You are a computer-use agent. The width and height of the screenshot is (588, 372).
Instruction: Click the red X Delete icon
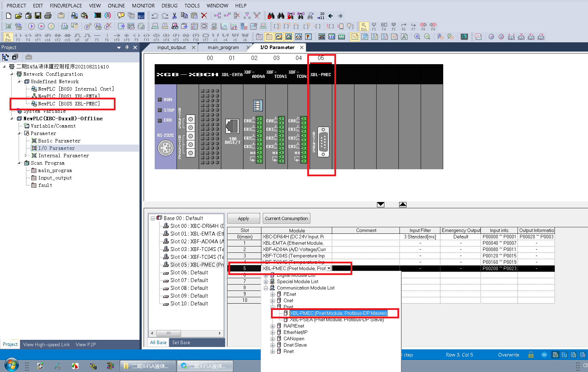(x=204, y=16)
